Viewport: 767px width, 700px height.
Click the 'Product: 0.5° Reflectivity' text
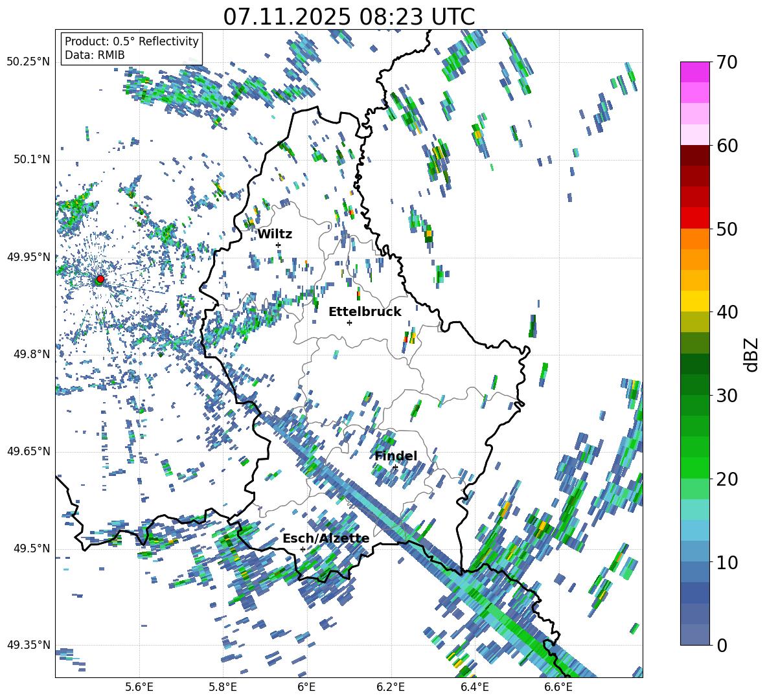point(132,41)
